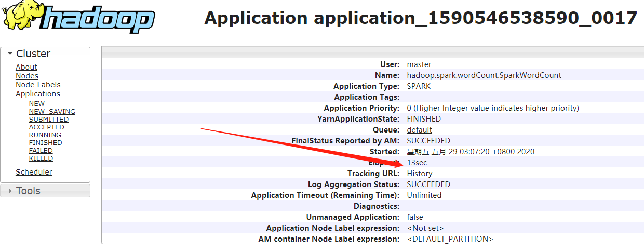The image size is (644, 251).
Task: Select the elapsed time 13sec
Action: 417,163
